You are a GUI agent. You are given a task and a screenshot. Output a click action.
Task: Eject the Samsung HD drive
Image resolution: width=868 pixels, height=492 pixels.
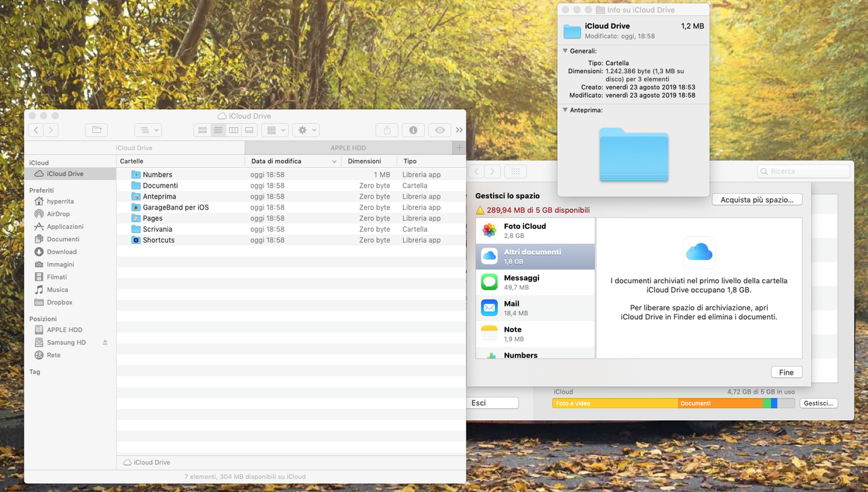(105, 343)
